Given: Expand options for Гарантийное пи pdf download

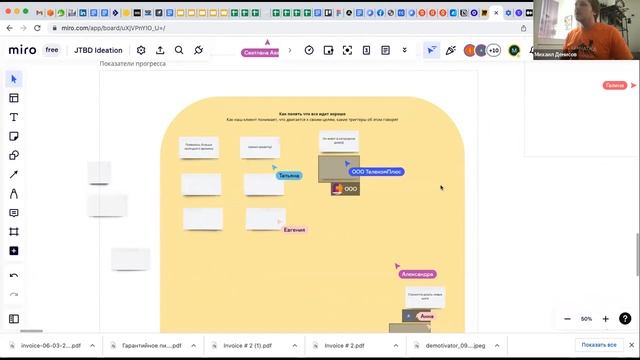Looking at the screenshot, I should click(x=193, y=346).
